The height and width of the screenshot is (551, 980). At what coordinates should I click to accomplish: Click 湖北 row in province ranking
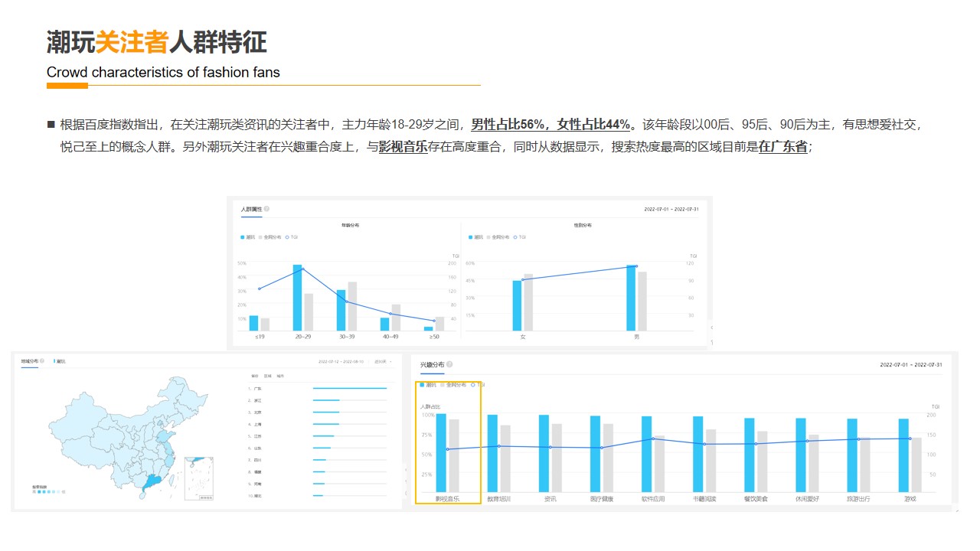(x=318, y=496)
